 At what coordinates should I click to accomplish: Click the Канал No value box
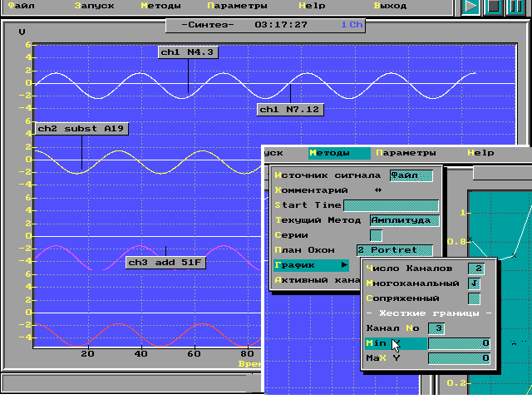tap(436, 328)
